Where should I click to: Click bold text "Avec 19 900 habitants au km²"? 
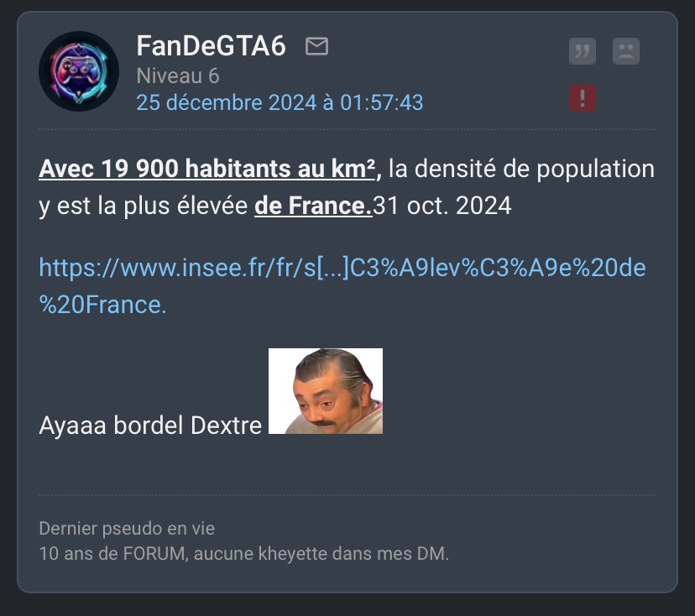[207, 169]
